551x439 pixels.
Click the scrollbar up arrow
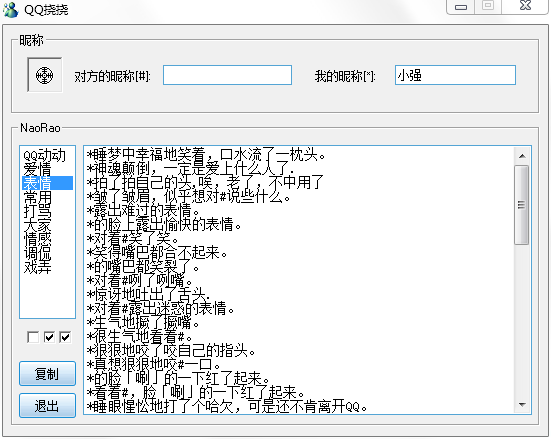tap(522, 156)
